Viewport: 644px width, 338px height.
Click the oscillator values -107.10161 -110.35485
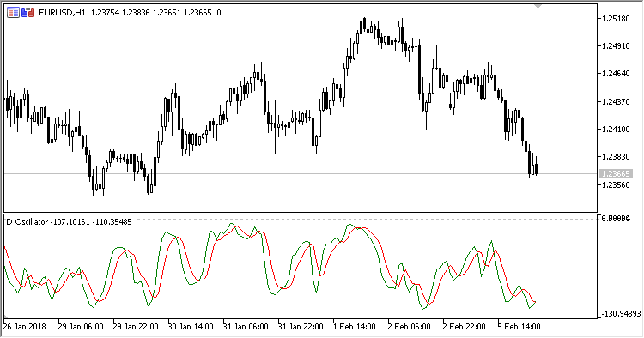(x=91, y=222)
